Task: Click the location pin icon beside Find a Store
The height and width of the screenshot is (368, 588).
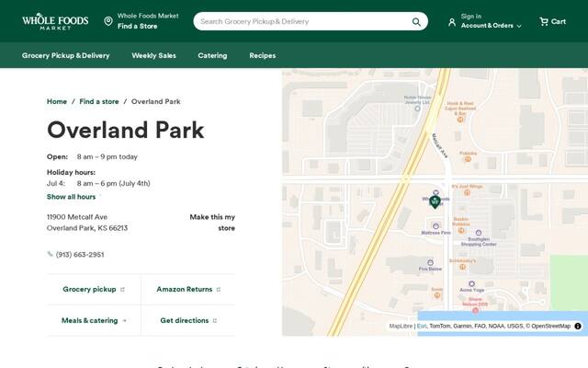Action: [108, 21]
